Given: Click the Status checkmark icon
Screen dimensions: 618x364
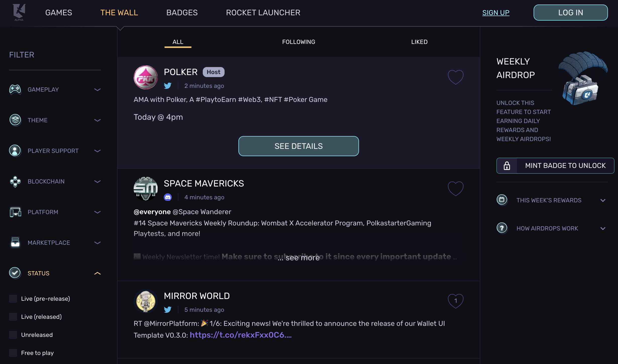Looking at the screenshot, I should point(15,273).
